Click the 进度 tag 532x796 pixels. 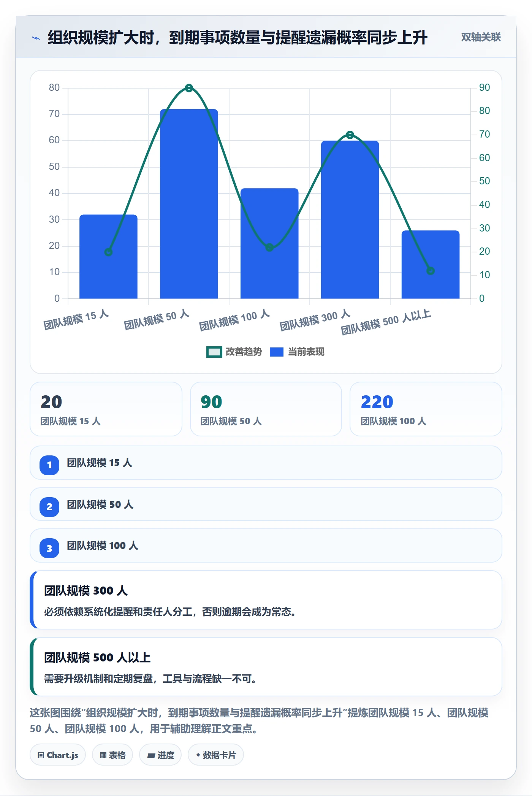coord(160,755)
